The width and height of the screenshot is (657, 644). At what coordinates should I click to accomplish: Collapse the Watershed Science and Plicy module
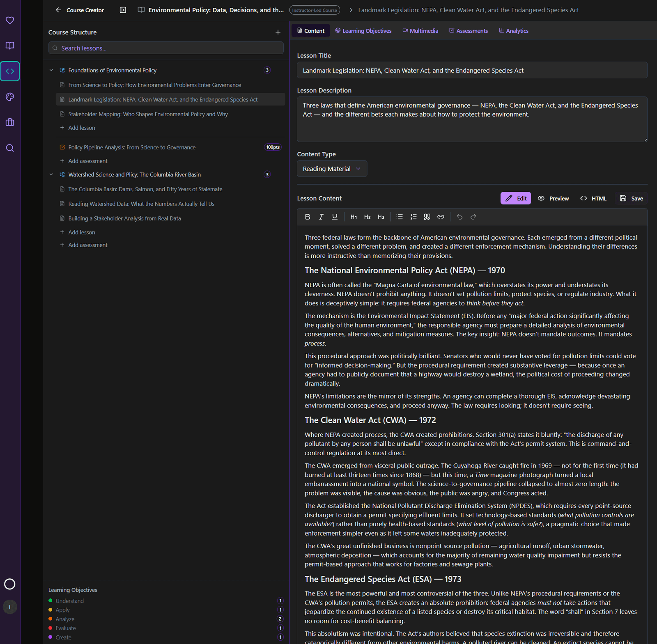coord(51,174)
